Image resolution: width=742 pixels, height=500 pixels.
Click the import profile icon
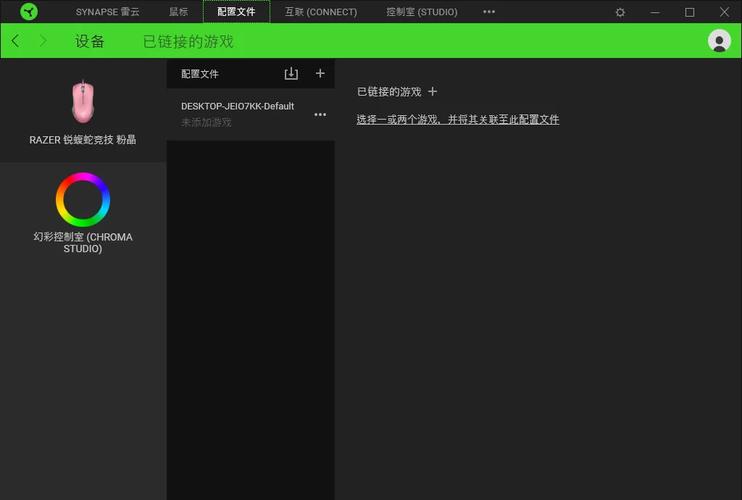pos(291,74)
